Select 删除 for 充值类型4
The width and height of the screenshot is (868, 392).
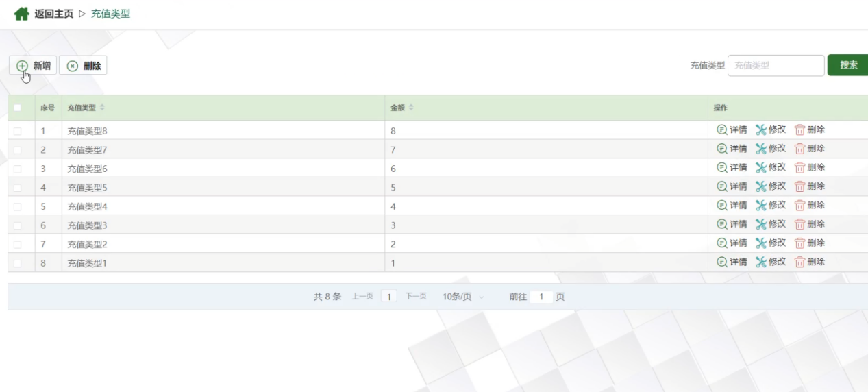click(x=810, y=205)
